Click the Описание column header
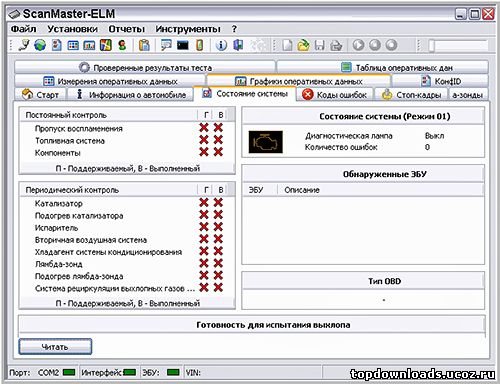This screenshot has width=500, height=384. 302,190
